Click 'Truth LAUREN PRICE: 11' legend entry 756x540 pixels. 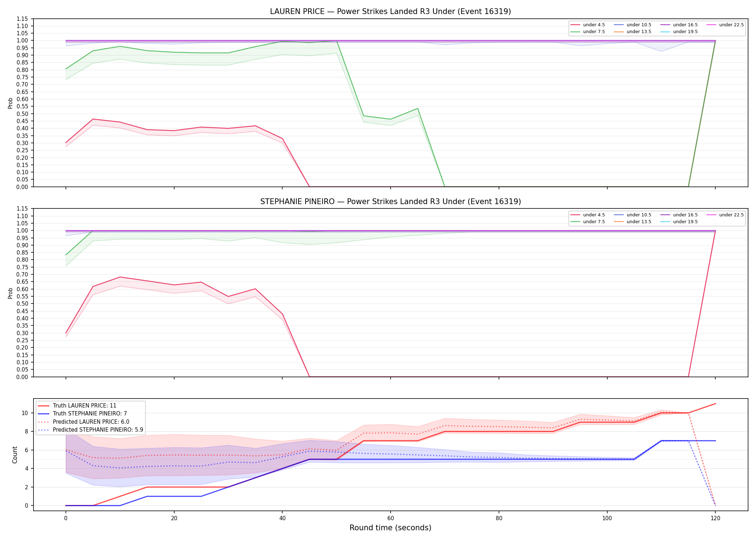click(77, 406)
